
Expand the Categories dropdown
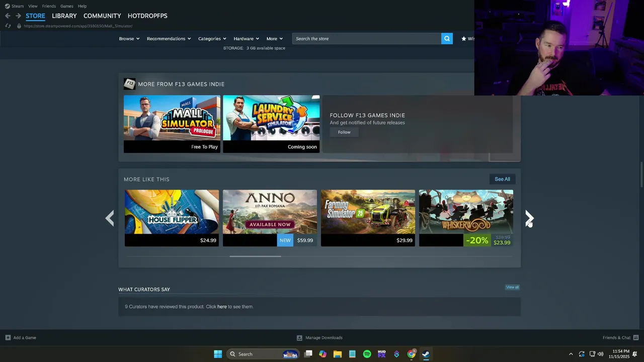coord(212,39)
